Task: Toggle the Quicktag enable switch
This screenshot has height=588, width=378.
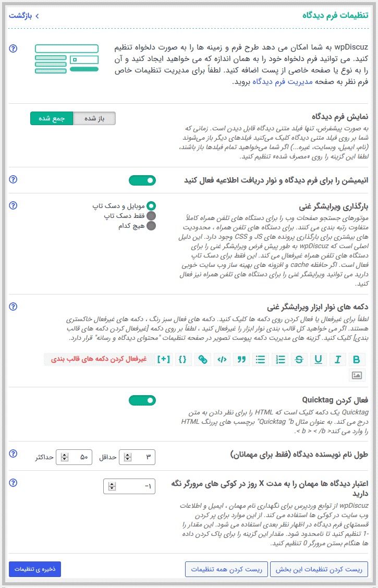Action: (x=142, y=400)
